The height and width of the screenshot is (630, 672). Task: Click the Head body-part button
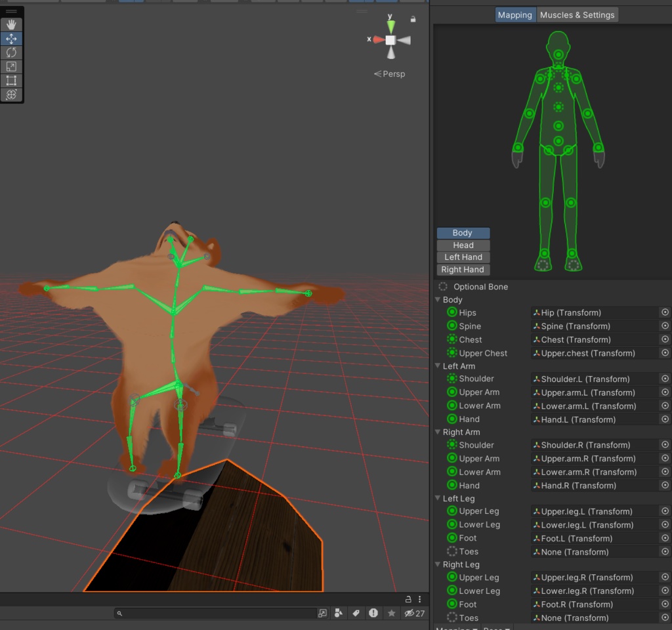(463, 245)
